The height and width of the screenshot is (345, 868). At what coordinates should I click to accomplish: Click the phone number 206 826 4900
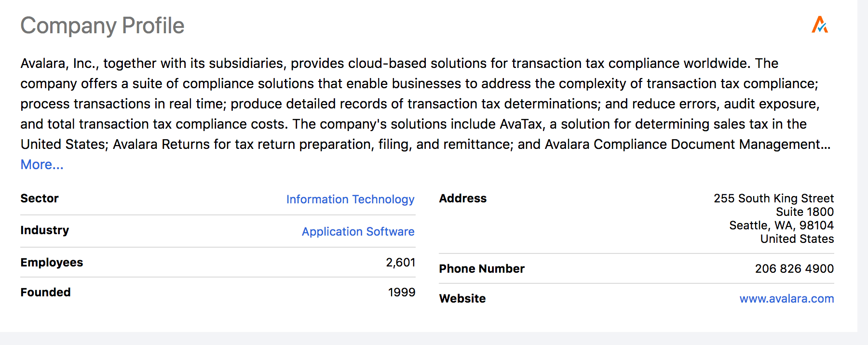click(x=794, y=269)
